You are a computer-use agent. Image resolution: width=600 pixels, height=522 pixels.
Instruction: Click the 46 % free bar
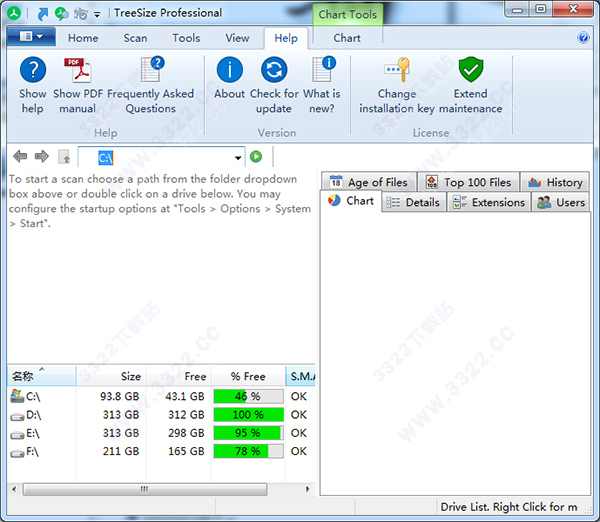coord(248,396)
